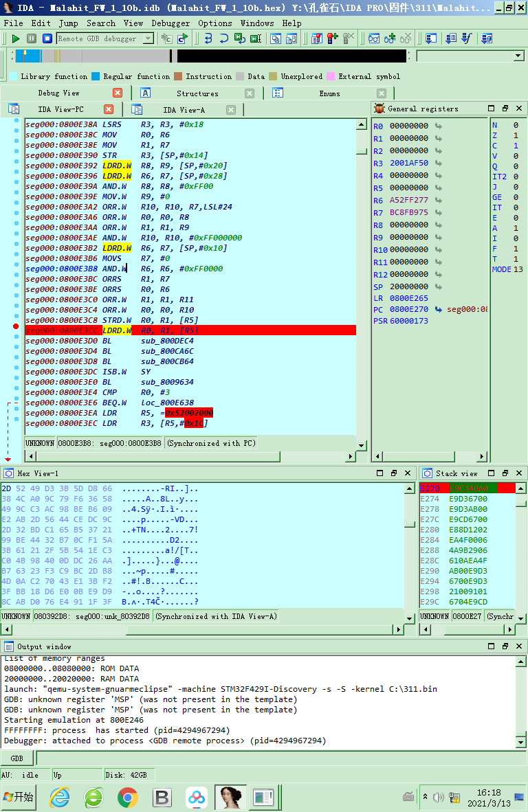Terminate process with stop icon
Viewport: 528px width, 812px height.
pos(47,39)
